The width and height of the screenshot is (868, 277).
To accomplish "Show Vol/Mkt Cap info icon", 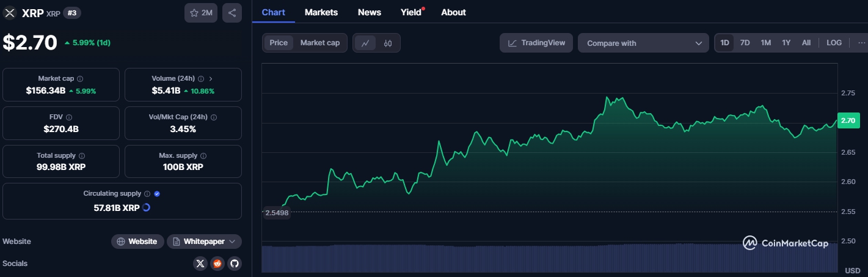I will pos(214,117).
